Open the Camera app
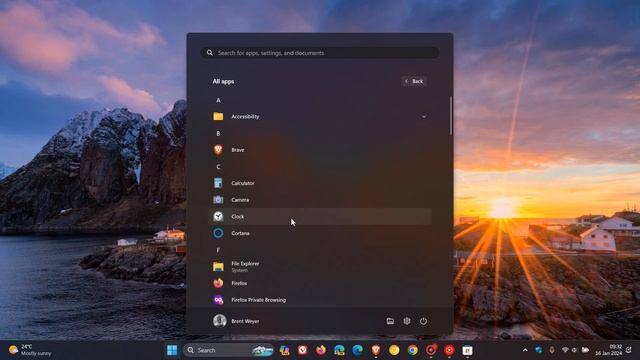Image resolution: width=640 pixels, height=360 pixels. pyautogui.click(x=320, y=200)
